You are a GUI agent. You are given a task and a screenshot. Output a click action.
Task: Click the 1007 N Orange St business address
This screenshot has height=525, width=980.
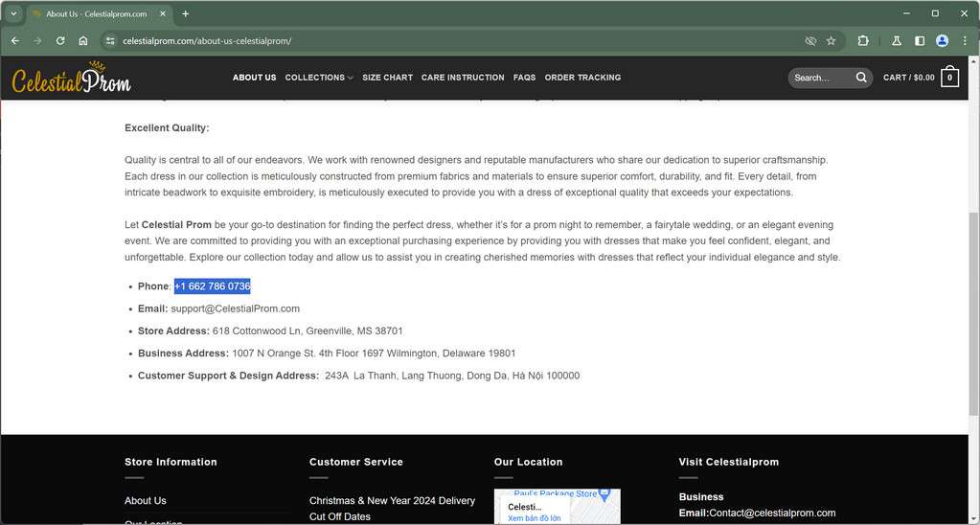tap(374, 354)
